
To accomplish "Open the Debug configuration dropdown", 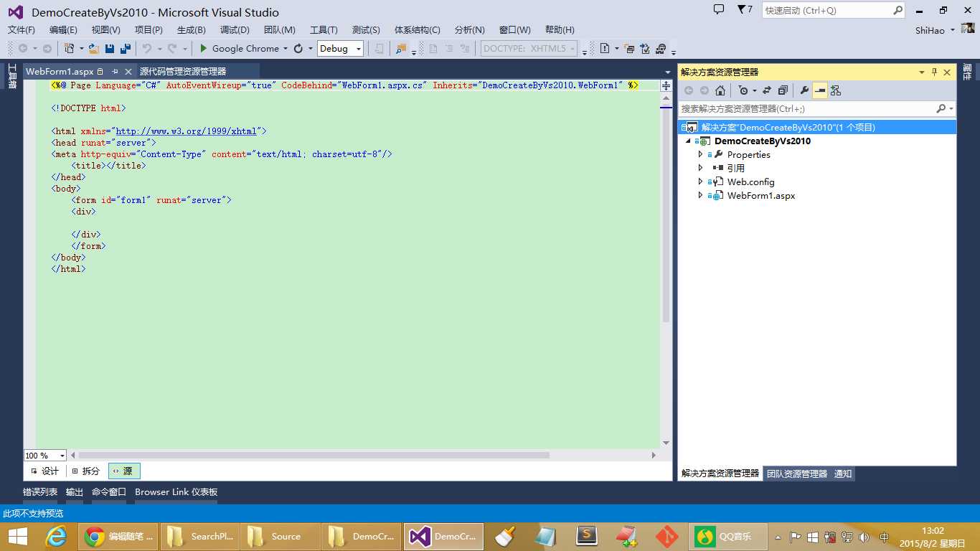I will point(341,49).
